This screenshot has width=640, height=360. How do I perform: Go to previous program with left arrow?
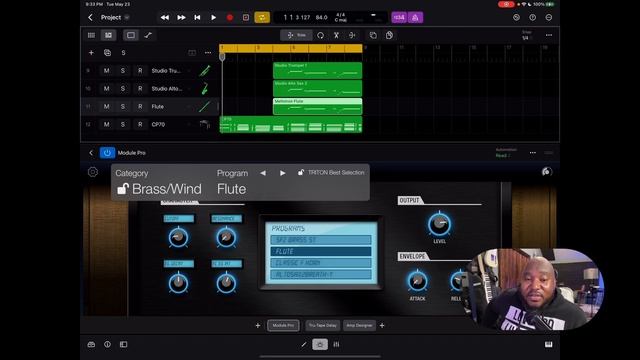(x=263, y=173)
